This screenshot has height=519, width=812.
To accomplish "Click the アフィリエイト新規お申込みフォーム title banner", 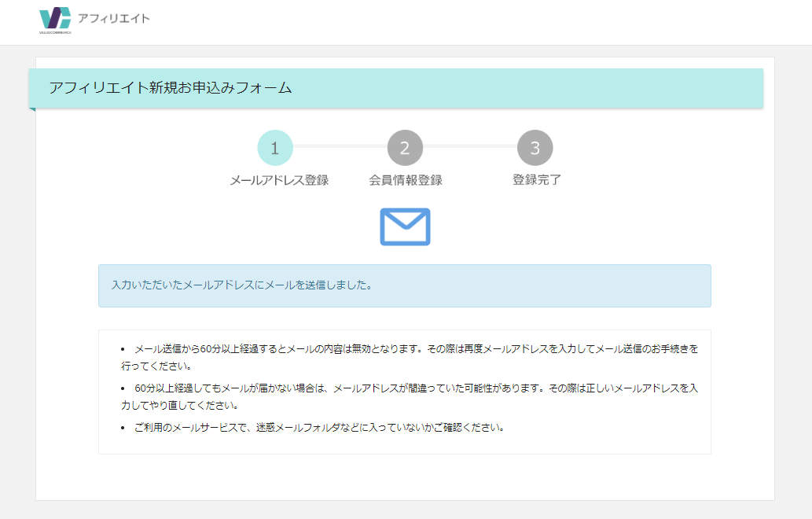I will pyautogui.click(x=171, y=88).
